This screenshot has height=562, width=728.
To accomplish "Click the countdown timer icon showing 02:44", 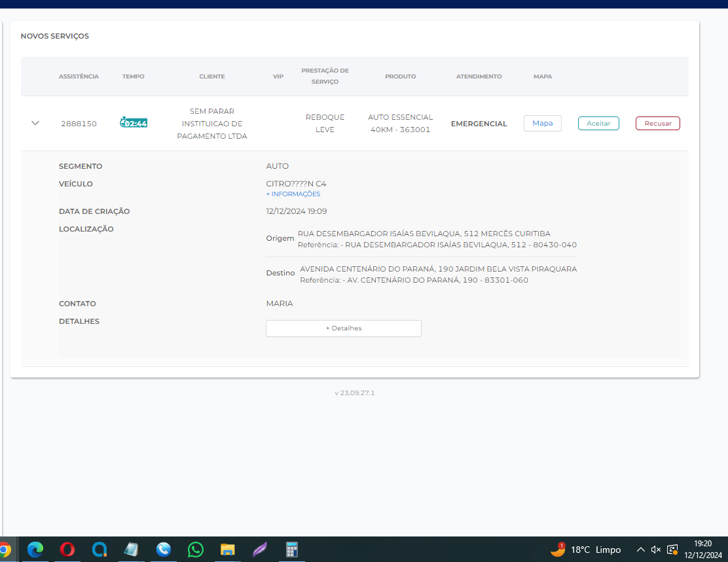I will click(134, 123).
